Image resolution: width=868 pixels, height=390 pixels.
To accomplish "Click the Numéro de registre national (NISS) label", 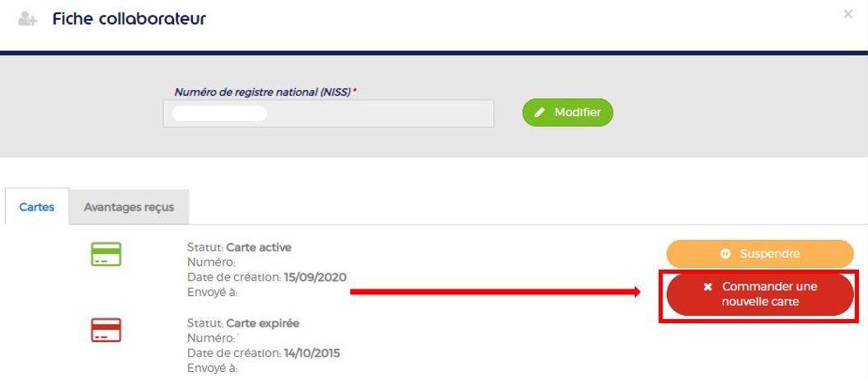I will click(x=263, y=92).
